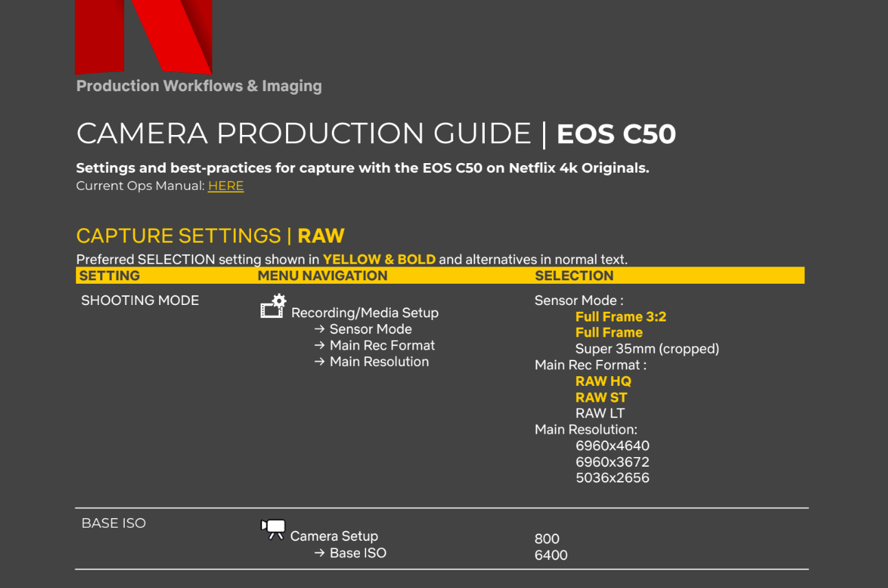Click the Recording/Media Setup icon
The image size is (888, 588).
pos(273,306)
